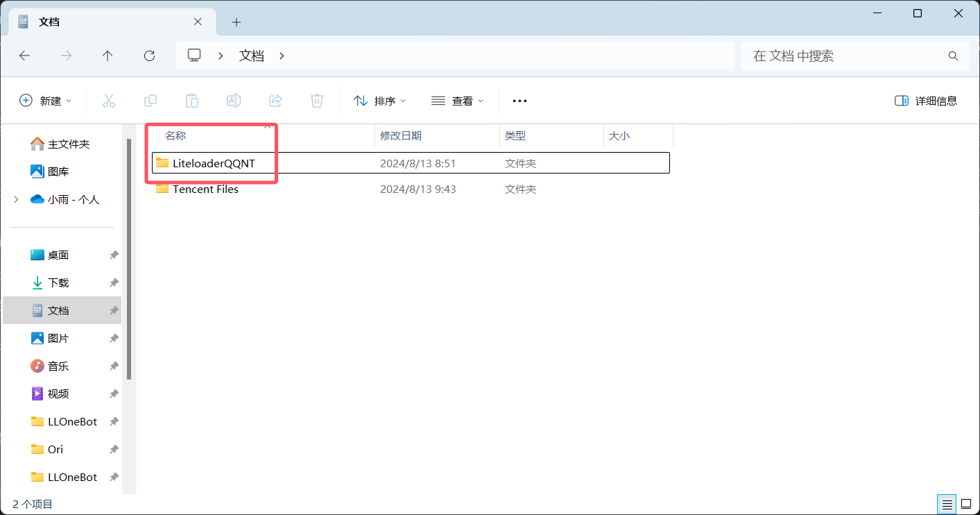
Task: Switch to large thumbnails view in status bar
Action: coord(965,504)
